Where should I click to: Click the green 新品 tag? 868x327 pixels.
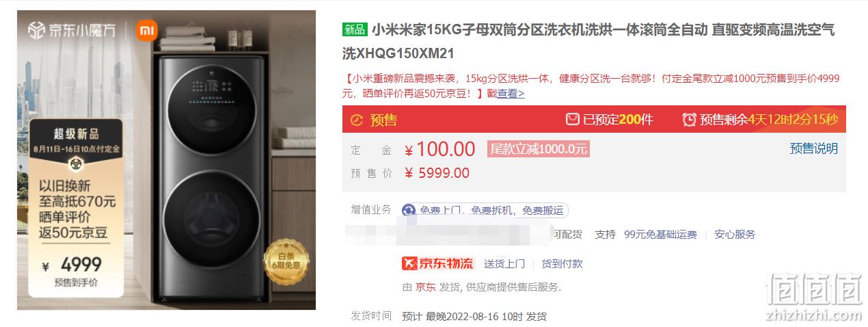click(x=354, y=29)
